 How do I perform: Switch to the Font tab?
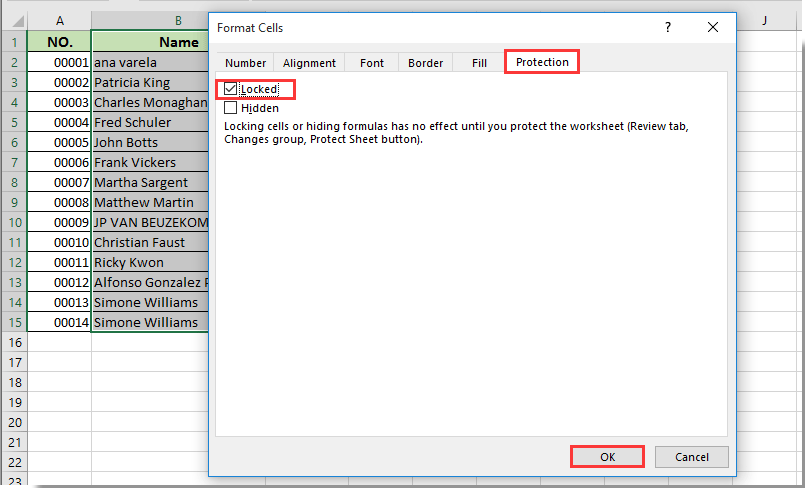pos(371,63)
